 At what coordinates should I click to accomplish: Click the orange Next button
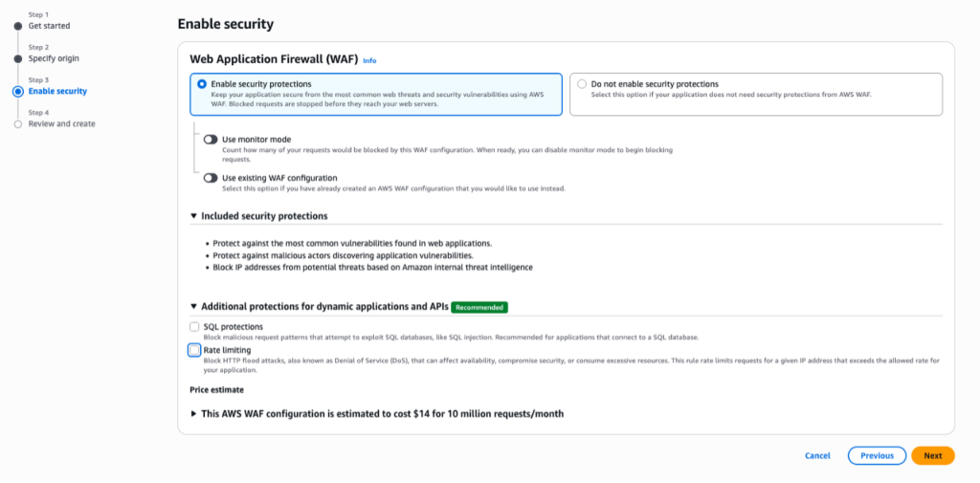932,456
